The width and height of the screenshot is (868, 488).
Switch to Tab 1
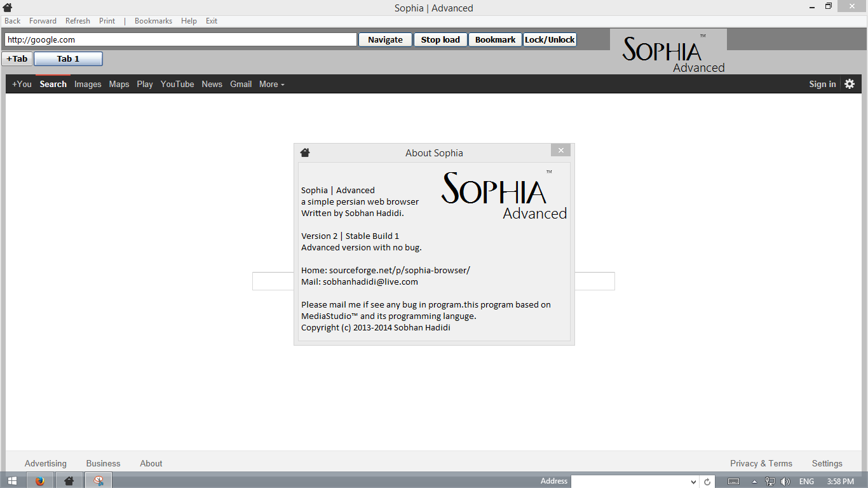pyautogui.click(x=68, y=58)
